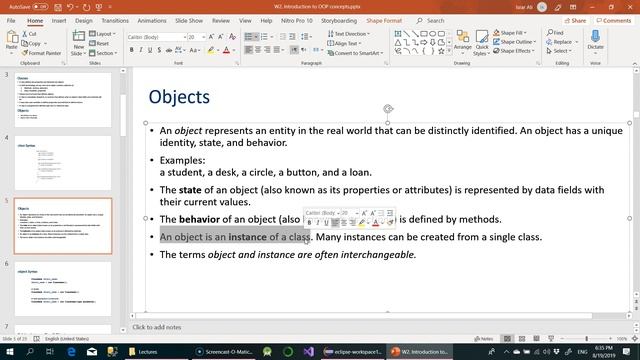640x360 pixels.
Task: Start Slide Show from status bar
Action: click(551, 339)
